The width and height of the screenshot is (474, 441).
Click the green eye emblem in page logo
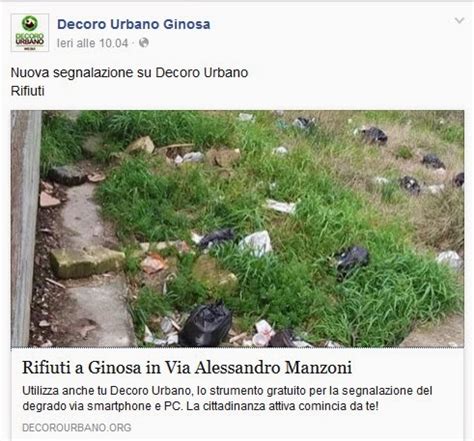30,24
